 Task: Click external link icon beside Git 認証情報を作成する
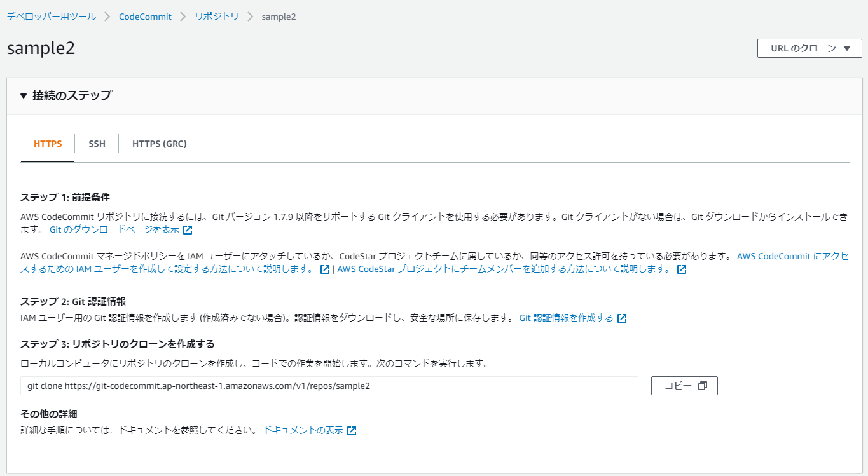point(622,318)
